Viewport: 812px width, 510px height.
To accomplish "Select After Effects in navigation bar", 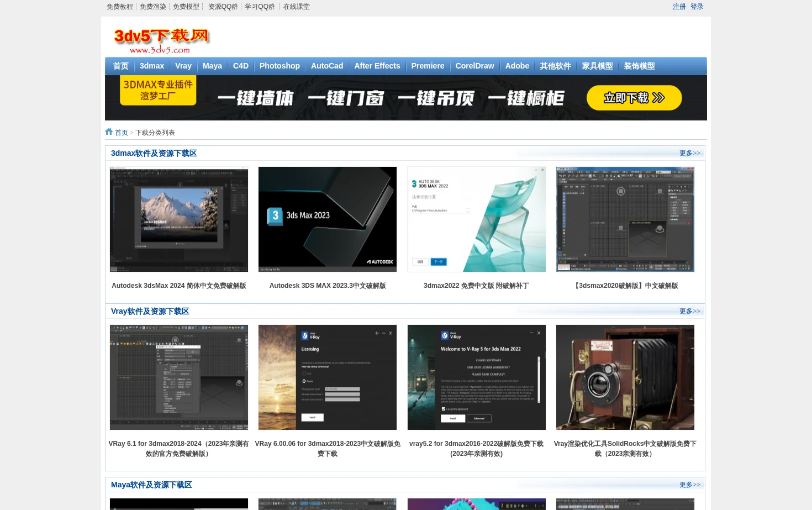I will tap(377, 66).
